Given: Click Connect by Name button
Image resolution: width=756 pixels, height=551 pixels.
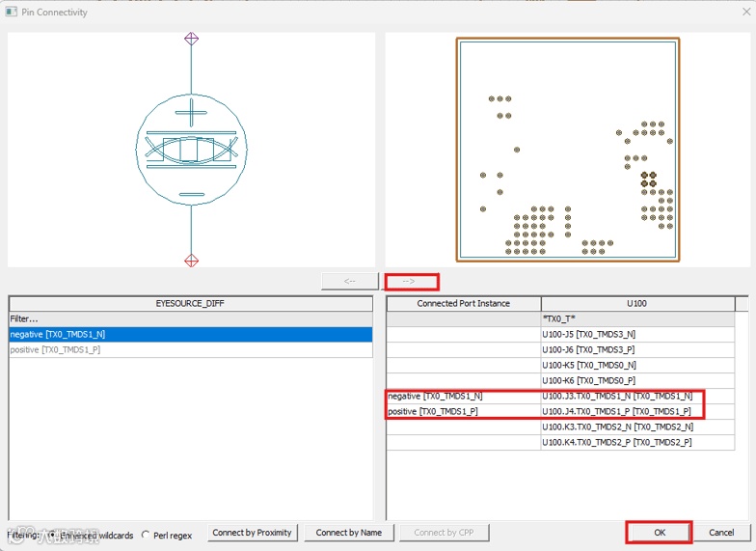Looking at the screenshot, I should 349,533.
